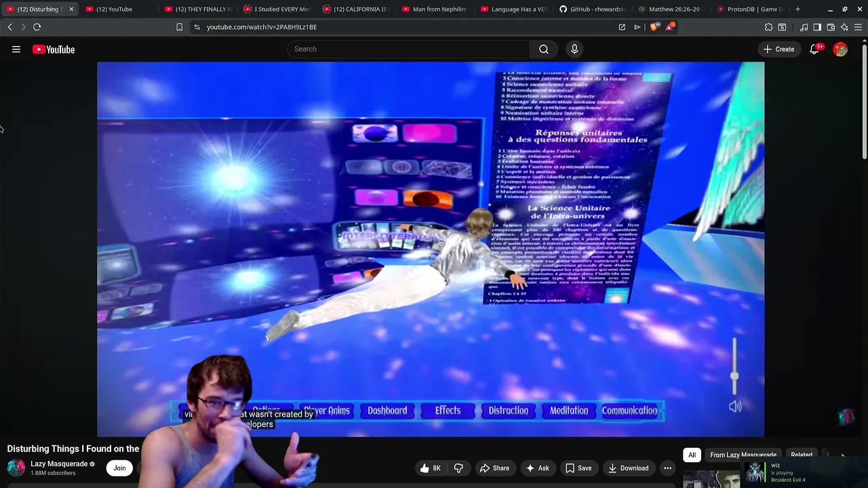
Task: Click Effects in video game menu
Action: 448,411
